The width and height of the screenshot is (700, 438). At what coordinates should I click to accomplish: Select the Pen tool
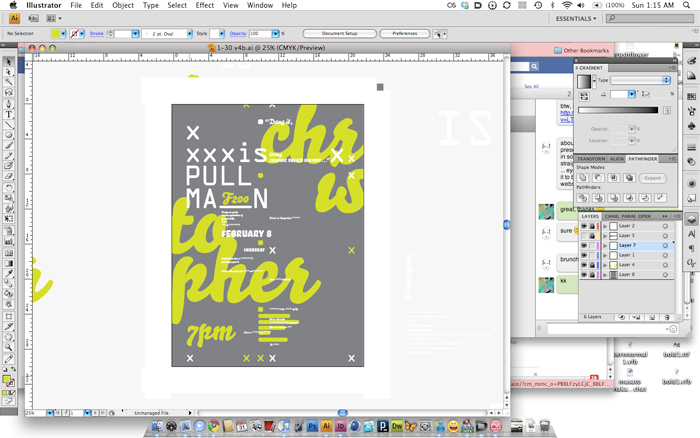click(x=8, y=104)
